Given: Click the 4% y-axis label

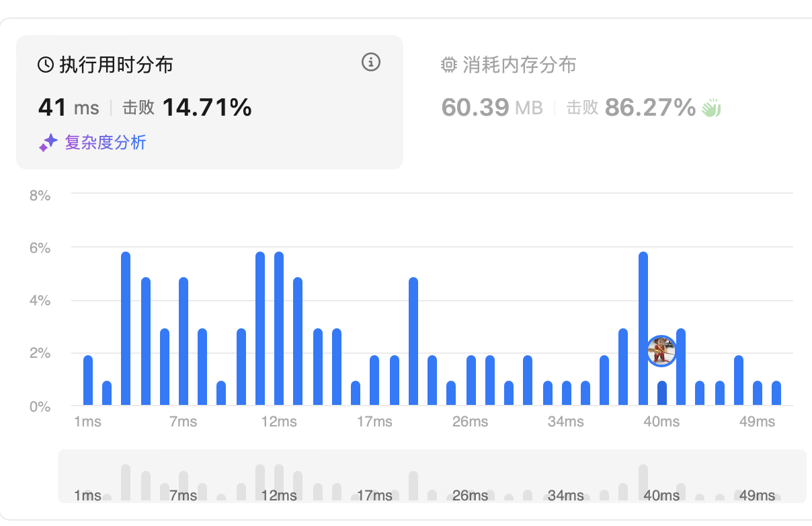Looking at the screenshot, I should [x=40, y=300].
